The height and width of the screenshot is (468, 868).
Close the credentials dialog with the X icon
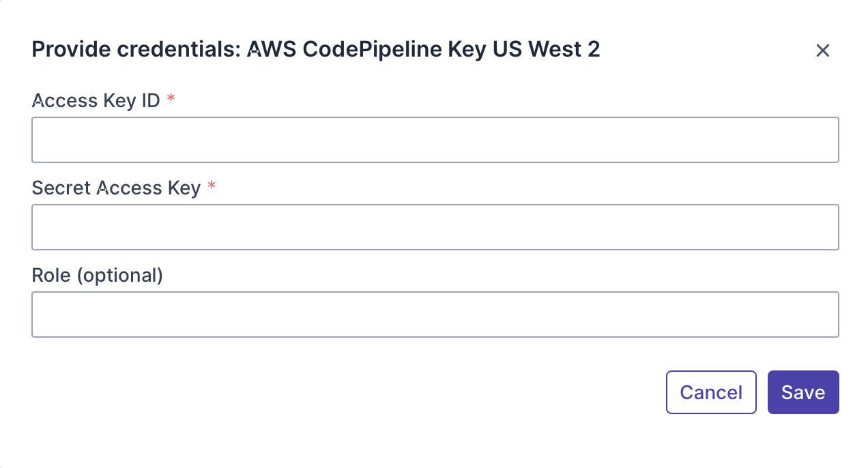pos(822,50)
